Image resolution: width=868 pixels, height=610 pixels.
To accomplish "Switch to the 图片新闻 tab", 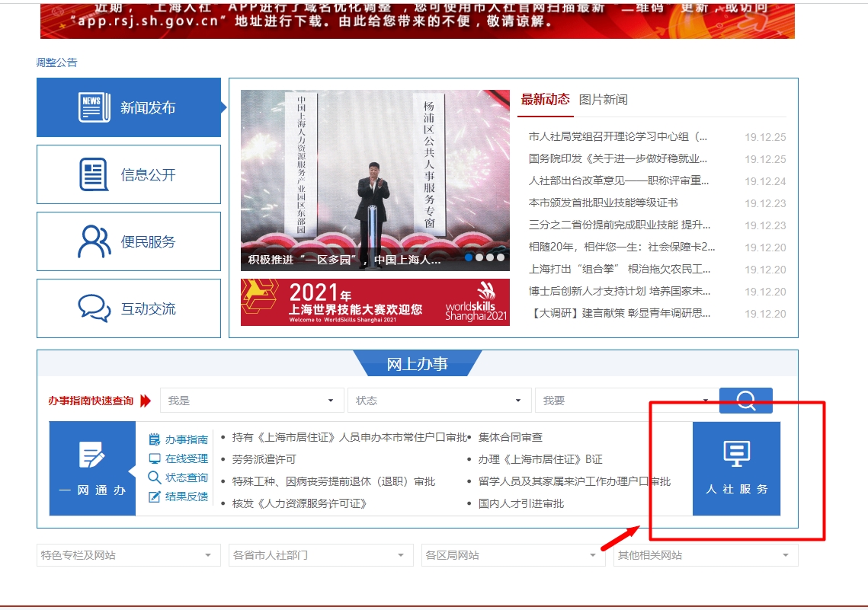I will tap(603, 100).
